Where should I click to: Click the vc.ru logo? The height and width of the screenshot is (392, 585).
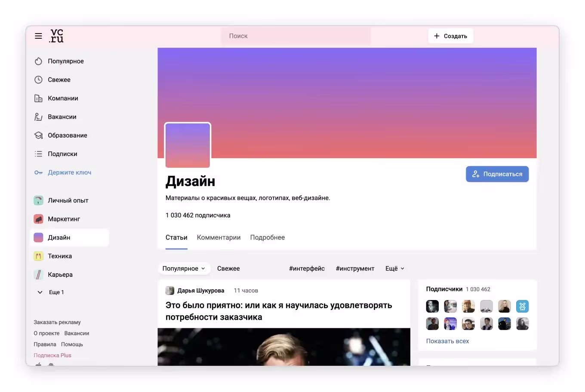pyautogui.click(x=56, y=36)
